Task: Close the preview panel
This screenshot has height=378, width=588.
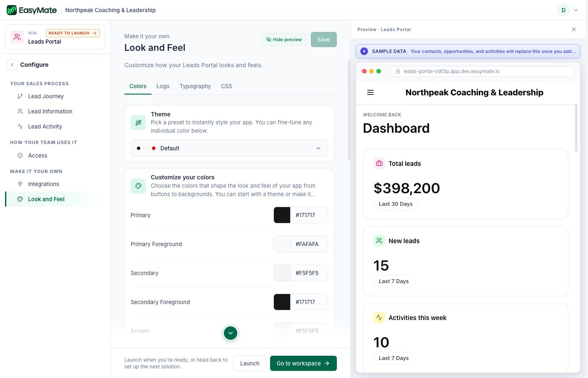Action: 574,29
